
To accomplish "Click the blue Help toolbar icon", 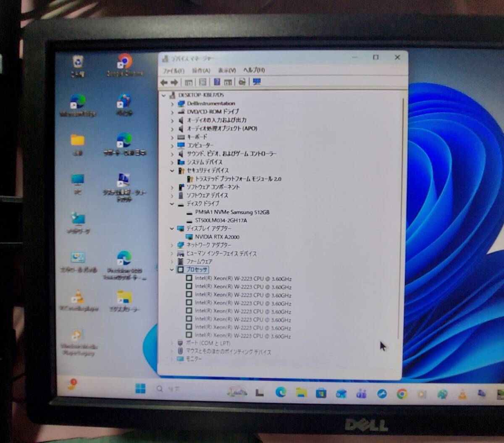I will click(217, 82).
